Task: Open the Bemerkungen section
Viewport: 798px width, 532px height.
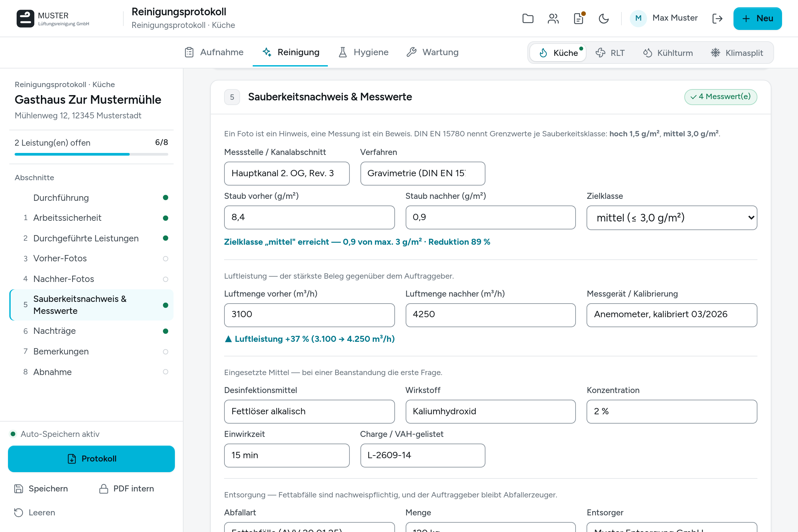Action: tap(92, 351)
